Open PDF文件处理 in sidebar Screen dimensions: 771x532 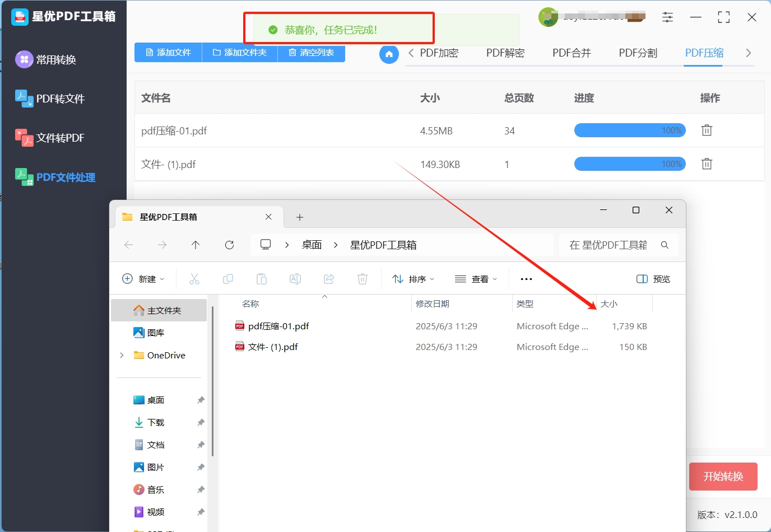pos(55,177)
